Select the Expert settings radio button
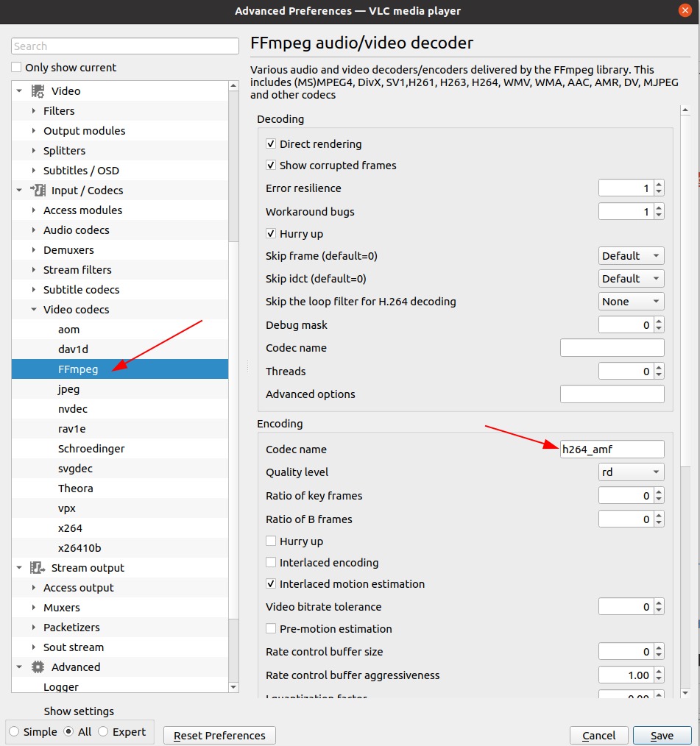 103,732
